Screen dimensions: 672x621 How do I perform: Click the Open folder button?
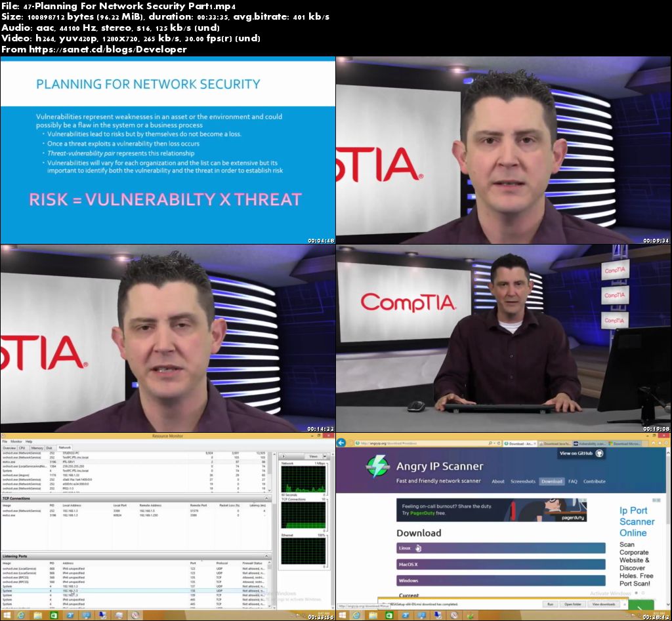[573, 605]
